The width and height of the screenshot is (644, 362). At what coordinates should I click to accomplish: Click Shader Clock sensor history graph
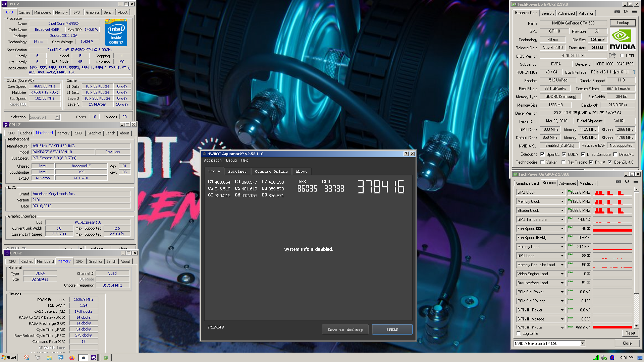[612, 210]
